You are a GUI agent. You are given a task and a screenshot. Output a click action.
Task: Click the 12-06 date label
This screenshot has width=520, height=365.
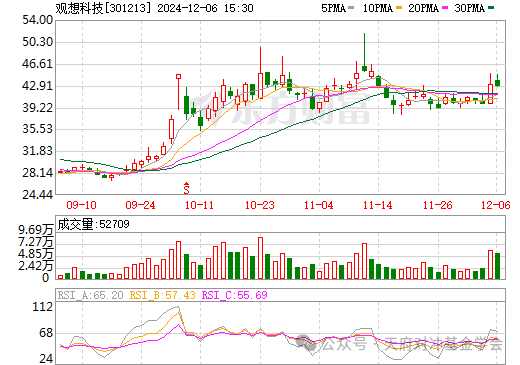(x=496, y=205)
